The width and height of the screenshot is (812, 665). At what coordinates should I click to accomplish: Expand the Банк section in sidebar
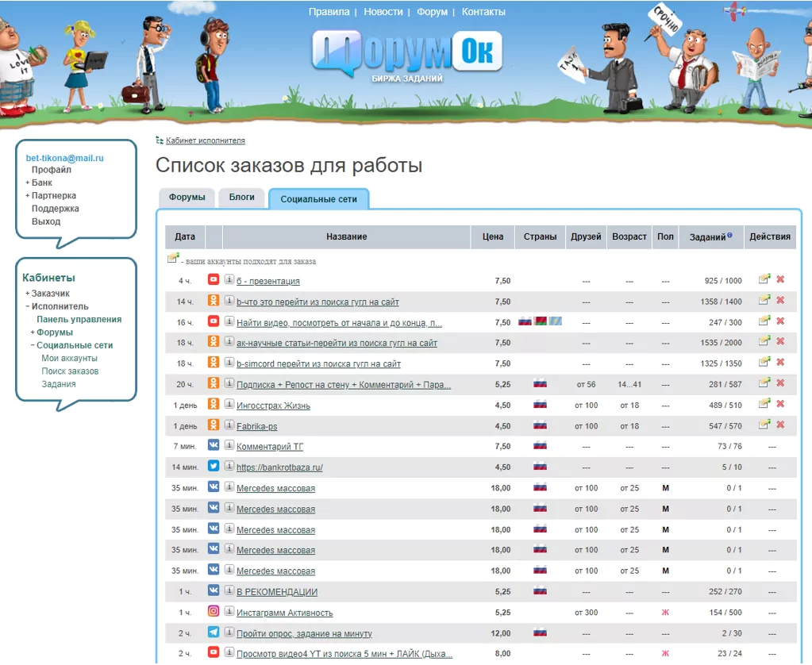28,183
